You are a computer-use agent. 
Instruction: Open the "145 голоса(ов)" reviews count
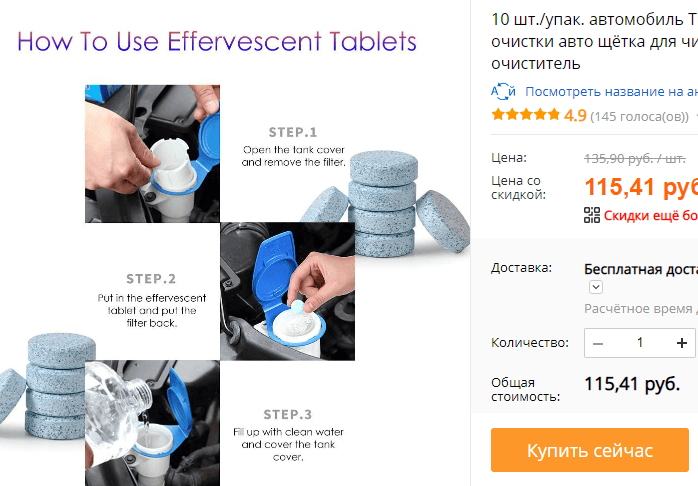(x=639, y=117)
